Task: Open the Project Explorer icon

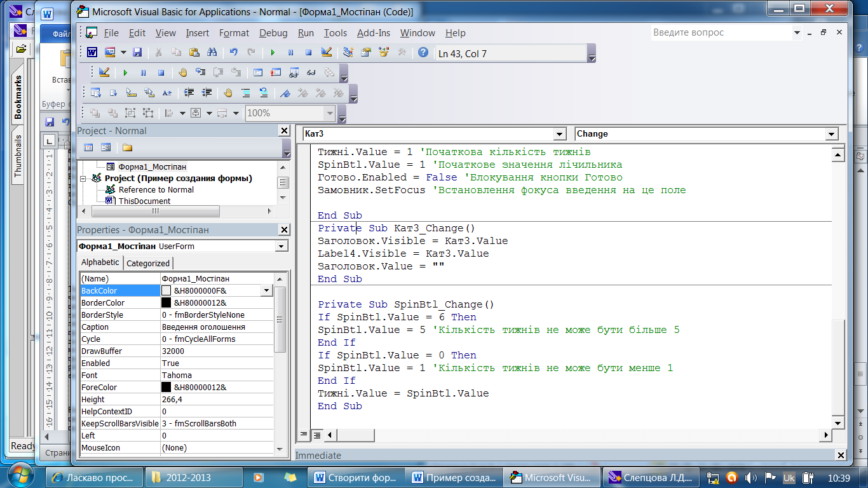Action: pos(348,52)
